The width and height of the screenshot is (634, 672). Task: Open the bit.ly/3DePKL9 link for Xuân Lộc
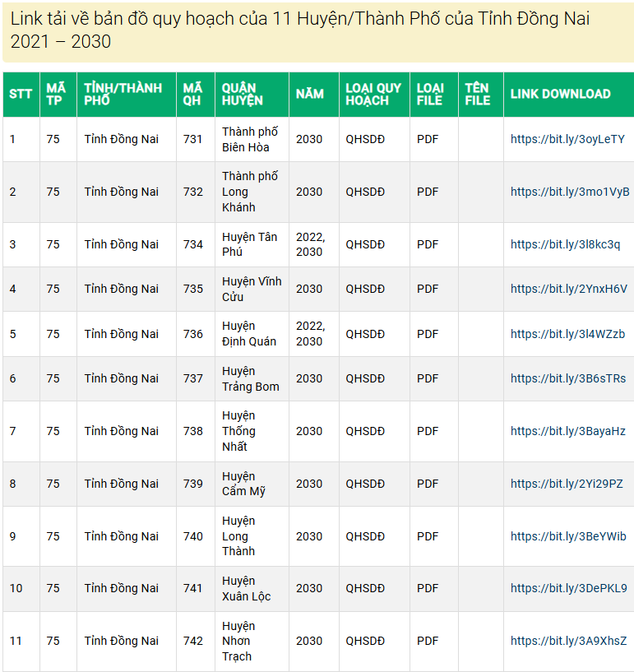point(568,588)
